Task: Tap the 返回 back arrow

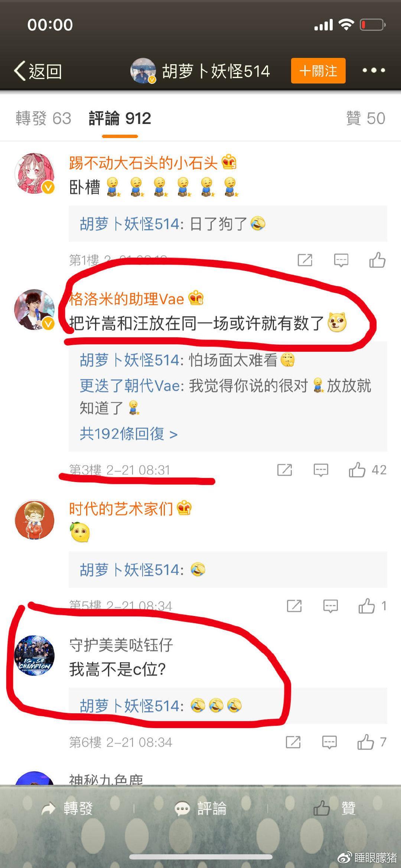Action: point(38,71)
